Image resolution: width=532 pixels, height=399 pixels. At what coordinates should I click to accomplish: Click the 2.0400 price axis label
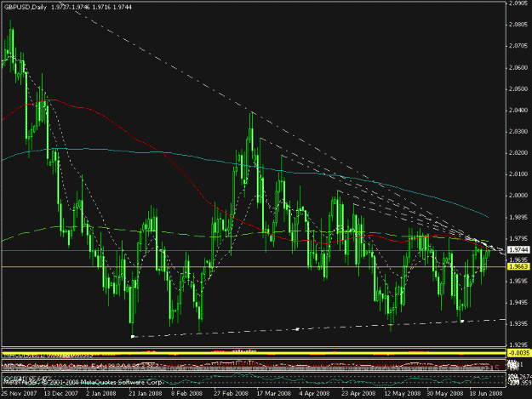(519, 111)
